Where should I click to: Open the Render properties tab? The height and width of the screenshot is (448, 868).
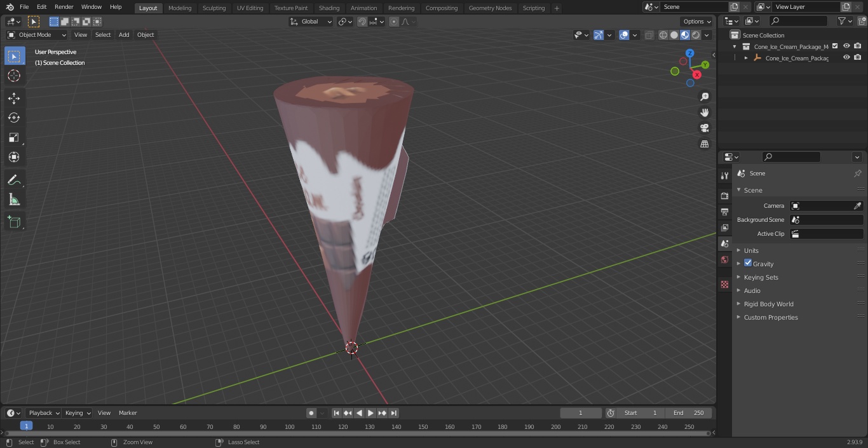click(724, 196)
